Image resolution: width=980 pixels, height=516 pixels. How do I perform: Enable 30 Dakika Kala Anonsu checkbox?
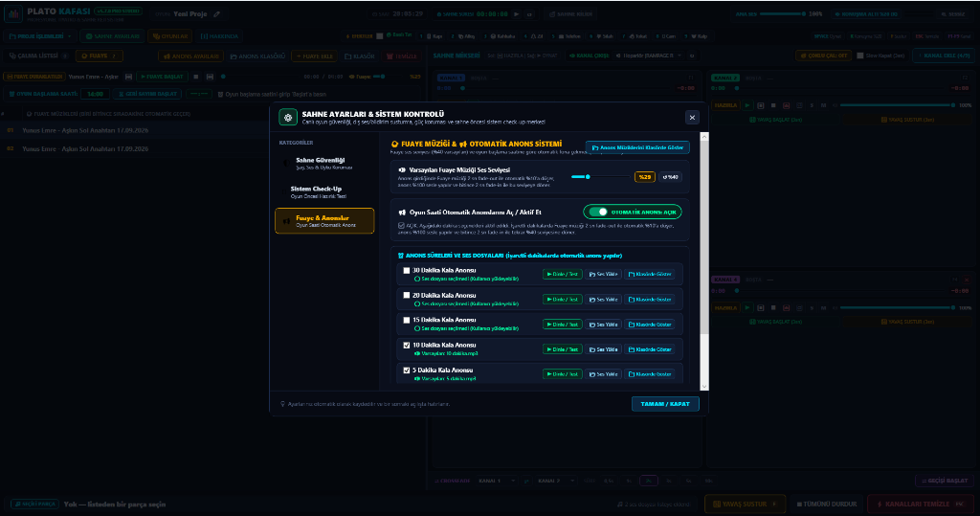click(x=407, y=271)
